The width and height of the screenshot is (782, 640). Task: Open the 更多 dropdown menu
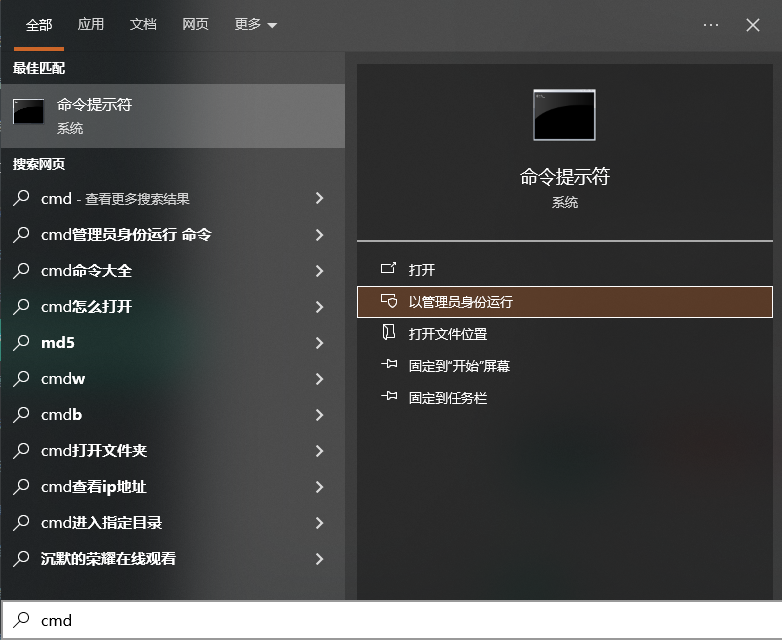pyautogui.click(x=255, y=24)
